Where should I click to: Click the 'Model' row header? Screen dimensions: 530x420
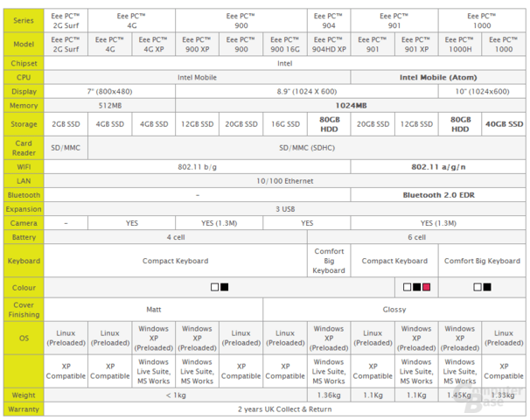[24, 45]
